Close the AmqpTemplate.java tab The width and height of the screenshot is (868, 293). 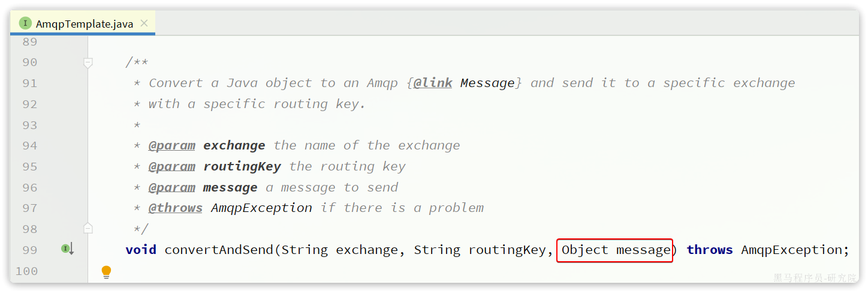click(x=144, y=23)
